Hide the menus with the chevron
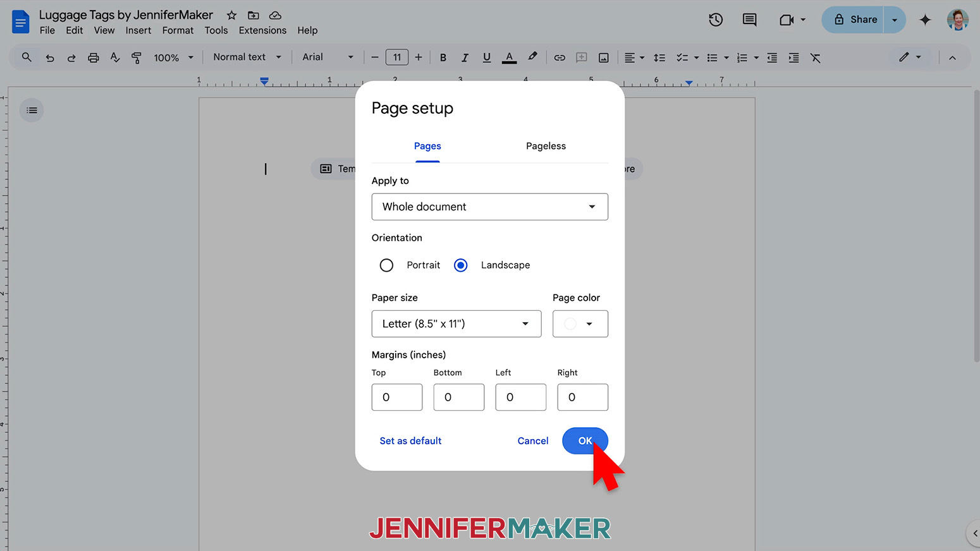The width and height of the screenshot is (980, 551). click(952, 58)
